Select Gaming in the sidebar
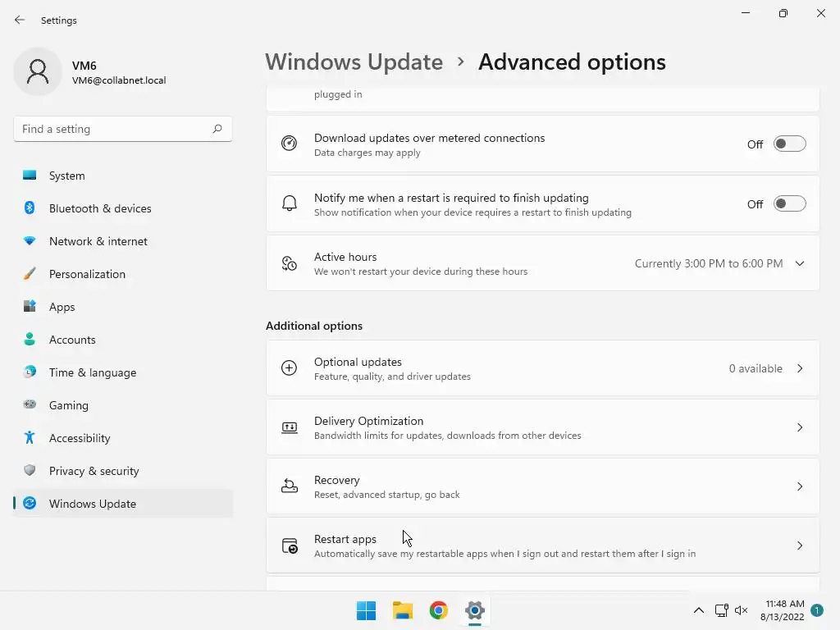 (x=123, y=405)
